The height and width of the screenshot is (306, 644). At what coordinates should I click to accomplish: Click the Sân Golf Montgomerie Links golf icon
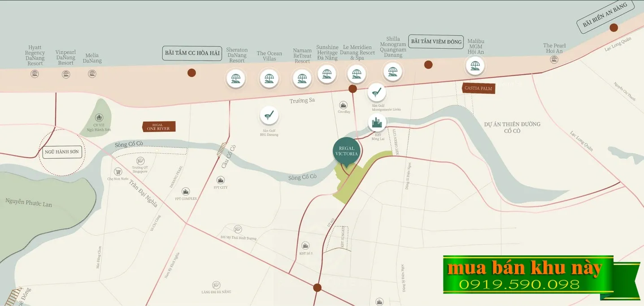click(x=377, y=92)
